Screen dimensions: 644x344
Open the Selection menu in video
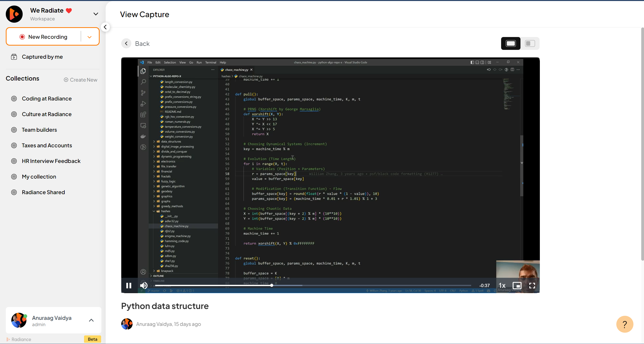tap(170, 62)
